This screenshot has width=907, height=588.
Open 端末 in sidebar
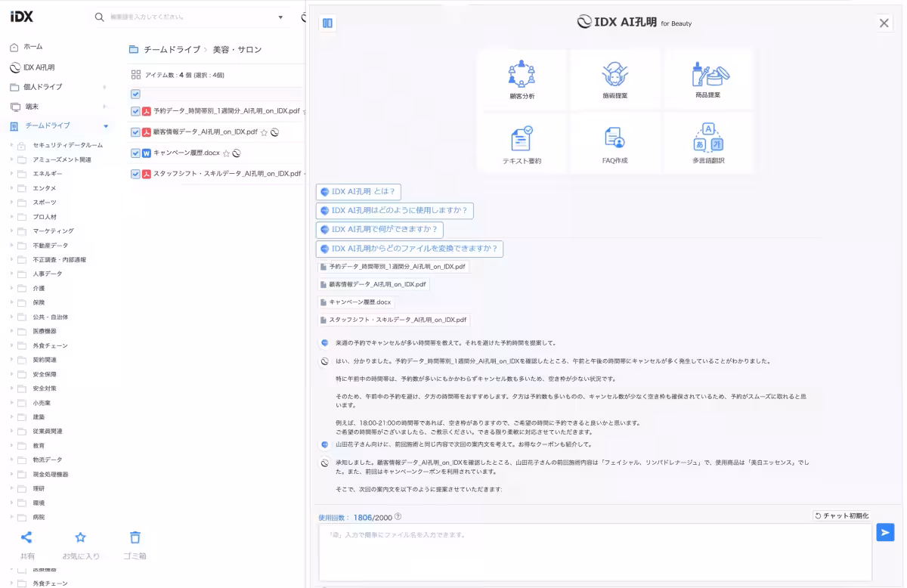click(x=25, y=107)
